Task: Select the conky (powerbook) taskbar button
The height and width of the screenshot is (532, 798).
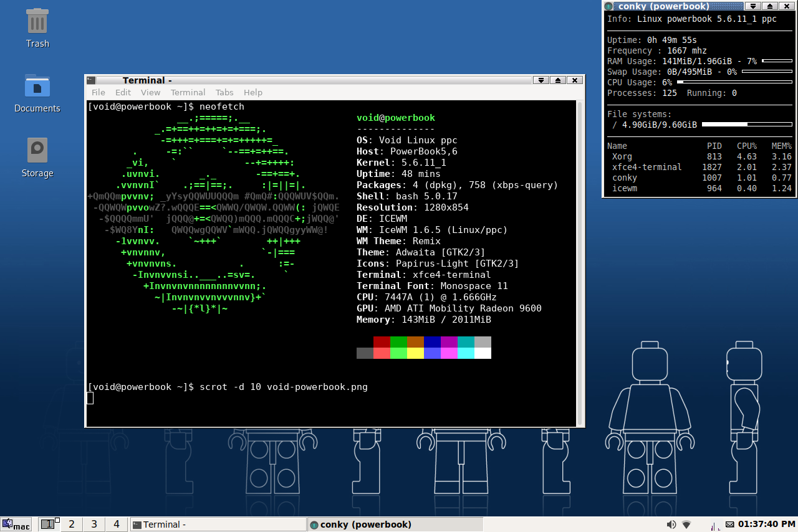Action: pos(397,525)
